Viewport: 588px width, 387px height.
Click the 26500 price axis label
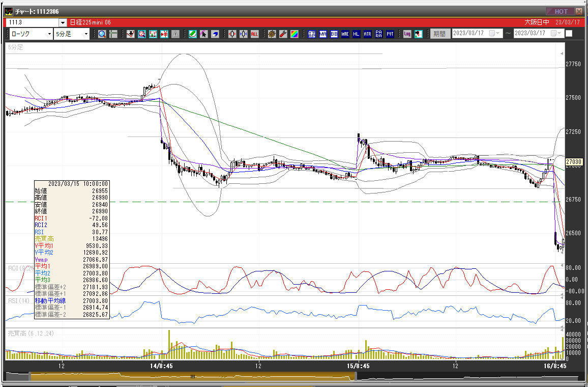tap(573, 233)
